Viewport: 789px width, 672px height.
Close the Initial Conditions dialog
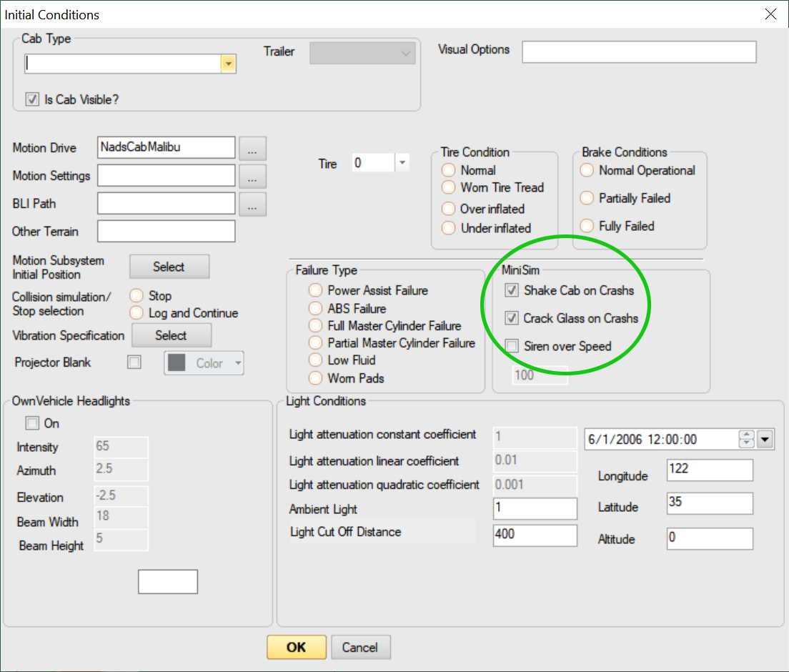coord(770,14)
